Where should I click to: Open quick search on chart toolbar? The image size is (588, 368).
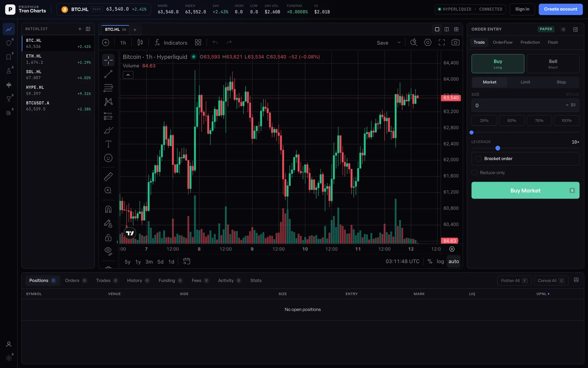(x=414, y=43)
